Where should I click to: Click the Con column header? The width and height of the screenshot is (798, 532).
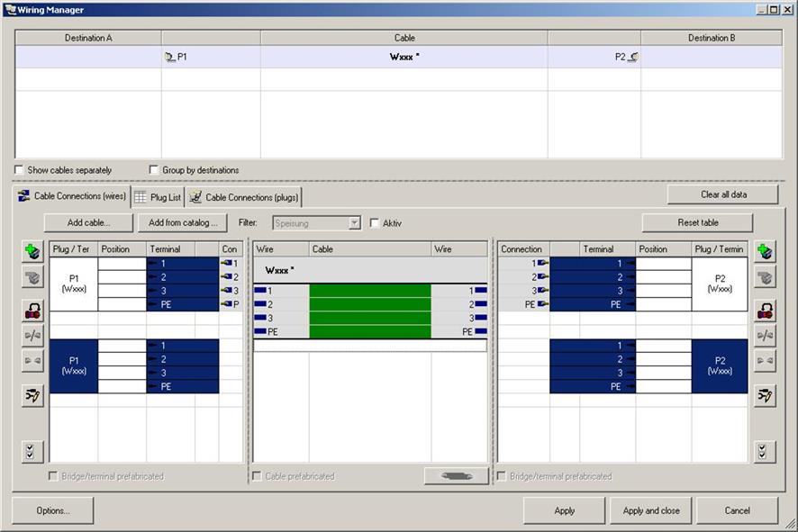231,249
